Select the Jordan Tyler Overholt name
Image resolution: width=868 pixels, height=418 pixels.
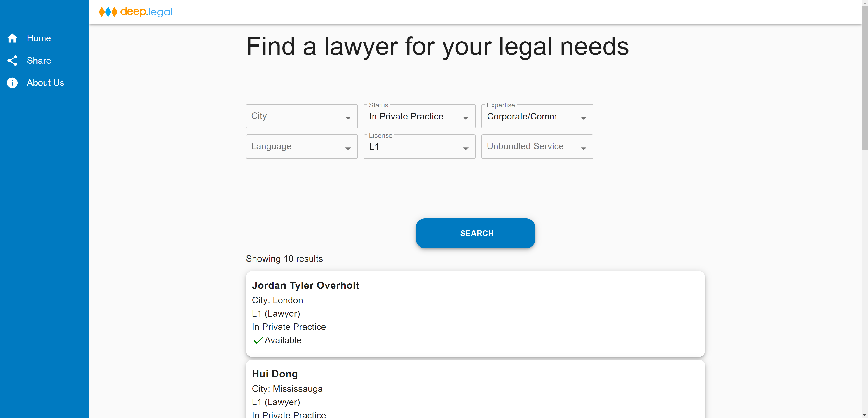click(305, 285)
